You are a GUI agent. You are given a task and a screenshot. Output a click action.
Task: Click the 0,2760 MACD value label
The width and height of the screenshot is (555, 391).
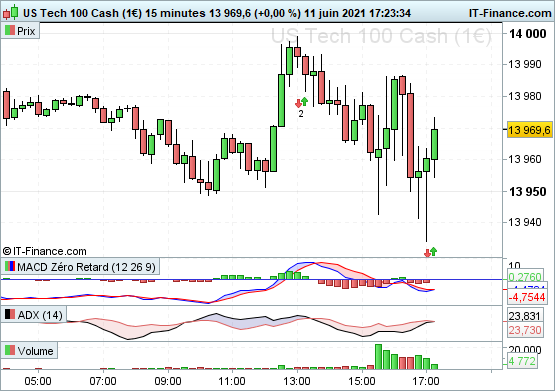pos(525,277)
